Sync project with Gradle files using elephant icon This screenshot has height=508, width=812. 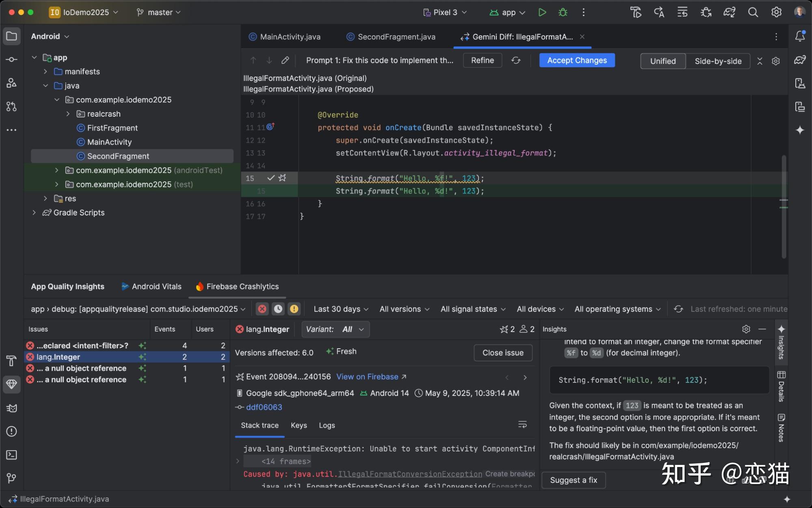pyautogui.click(x=729, y=12)
